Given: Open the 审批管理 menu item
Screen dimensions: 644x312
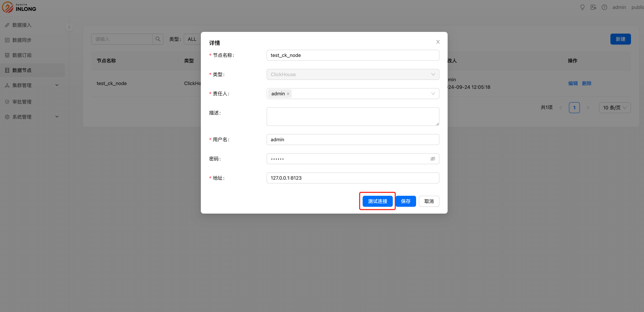Looking at the screenshot, I should [22, 101].
